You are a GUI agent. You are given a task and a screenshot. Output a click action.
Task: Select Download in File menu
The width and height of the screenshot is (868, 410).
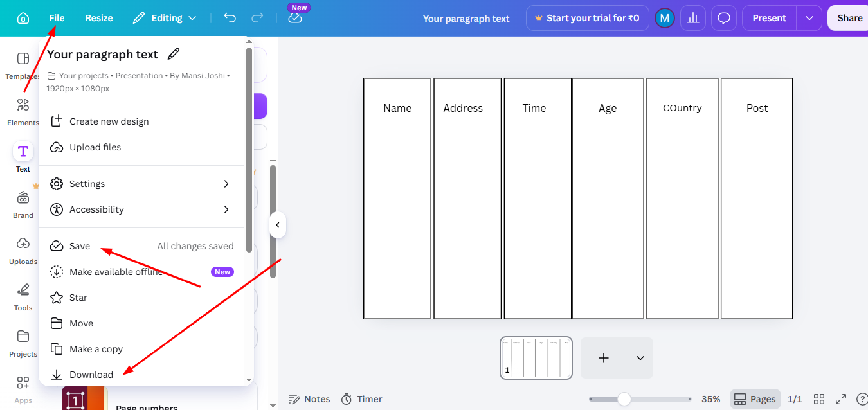click(141, 375)
